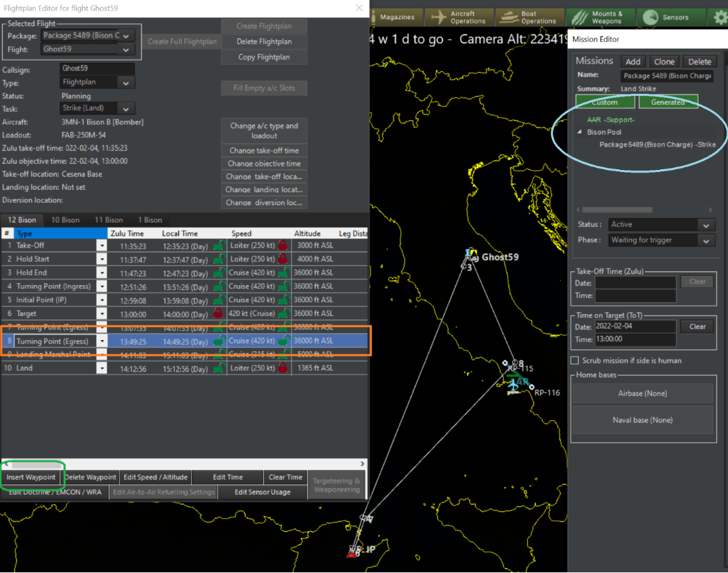728x573 pixels.
Task: Collapse the Bison Pool tree node
Action: coord(580,132)
